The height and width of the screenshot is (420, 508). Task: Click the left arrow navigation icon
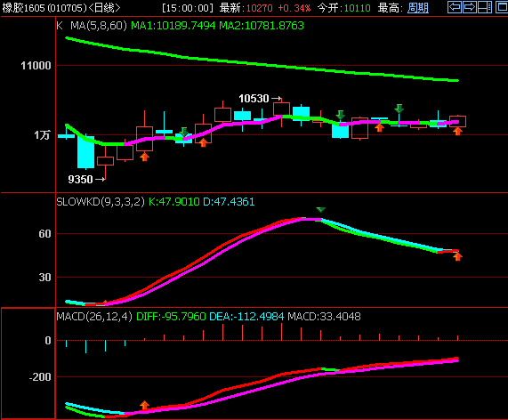[x=455, y=7]
